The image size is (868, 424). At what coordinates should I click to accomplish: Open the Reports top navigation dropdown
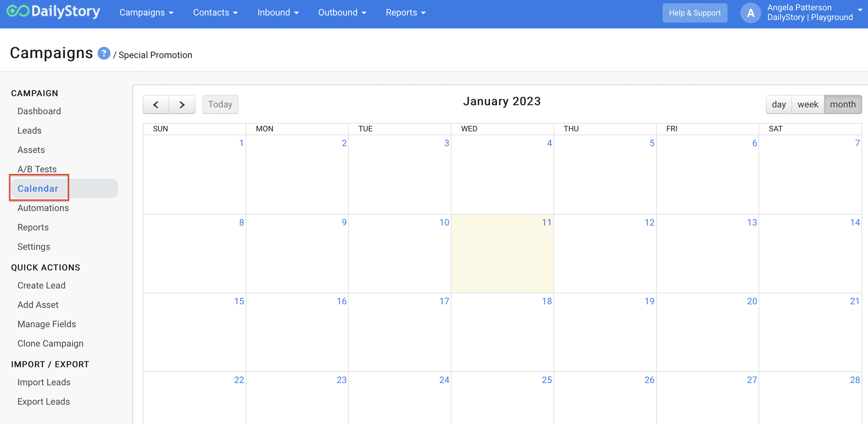(406, 13)
